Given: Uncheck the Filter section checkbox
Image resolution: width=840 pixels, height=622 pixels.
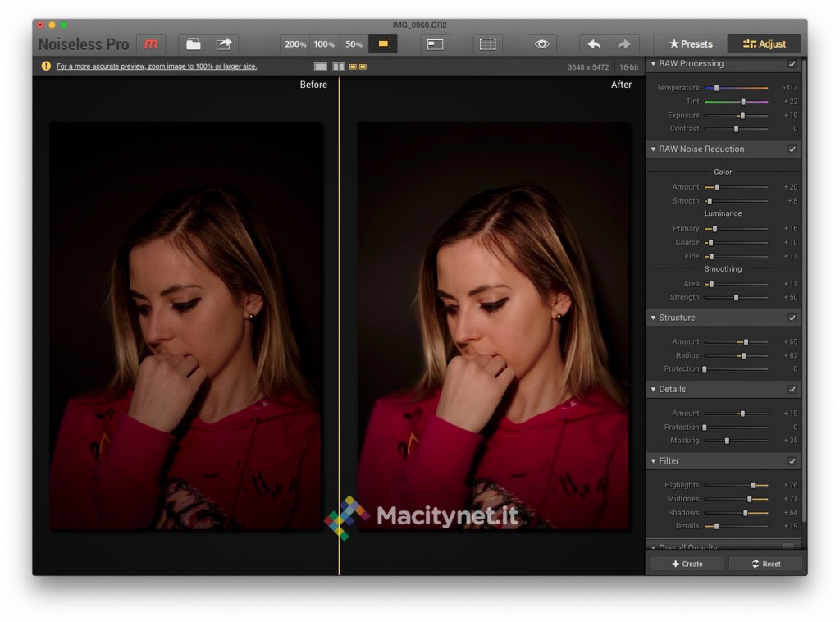Looking at the screenshot, I should point(792,461).
